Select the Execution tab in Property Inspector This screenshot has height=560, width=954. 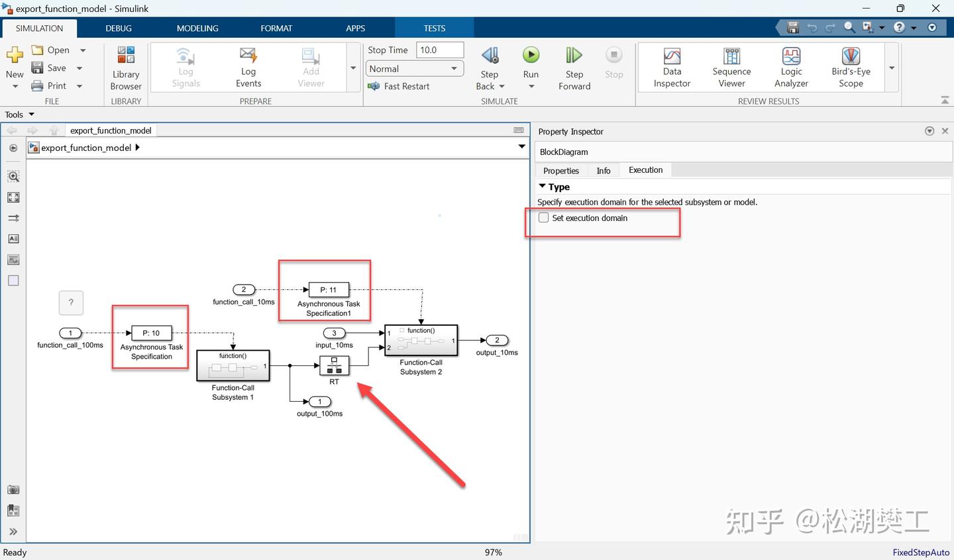point(646,170)
